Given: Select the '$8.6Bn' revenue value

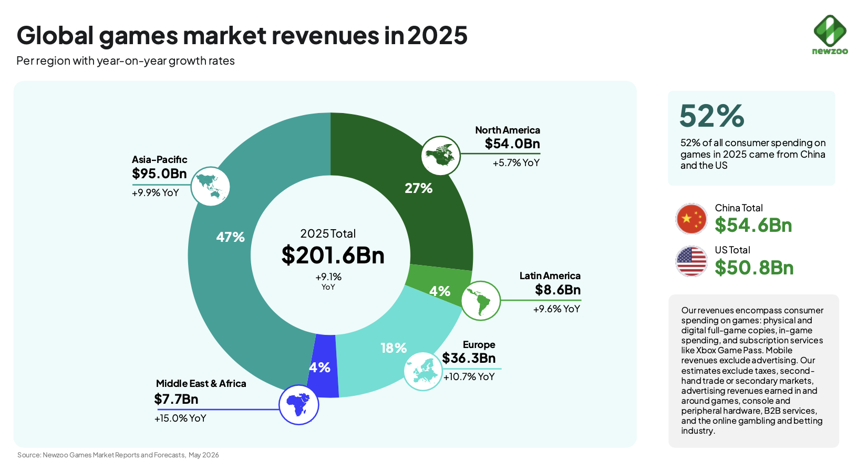Looking at the screenshot, I should pos(558,290).
